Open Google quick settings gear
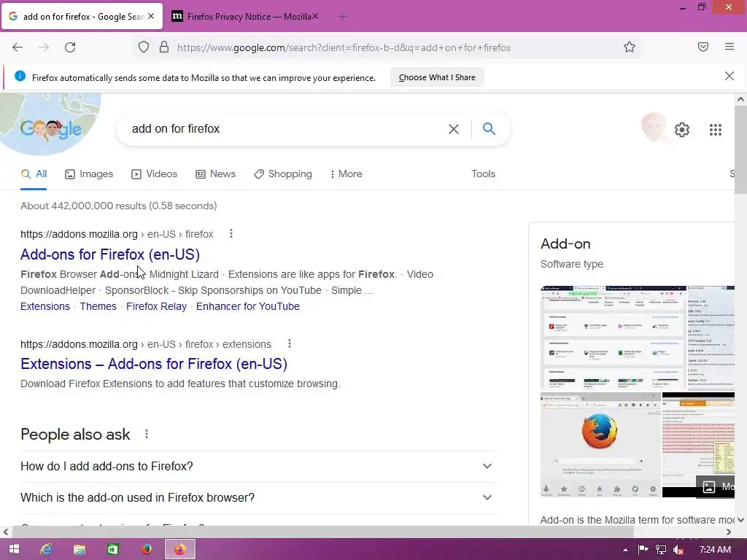This screenshot has height=560, width=747. point(682,130)
